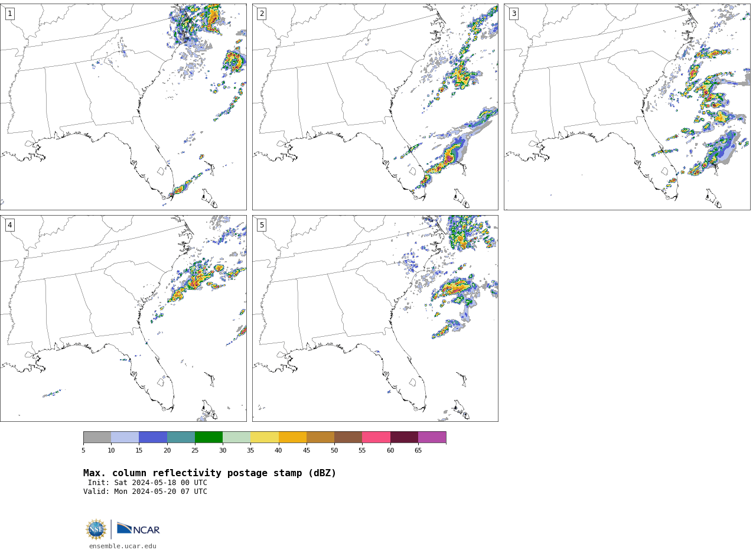The width and height of the screenshot is (756, 553).
Task: Click the number label 2 box
Action: [262, 14]
